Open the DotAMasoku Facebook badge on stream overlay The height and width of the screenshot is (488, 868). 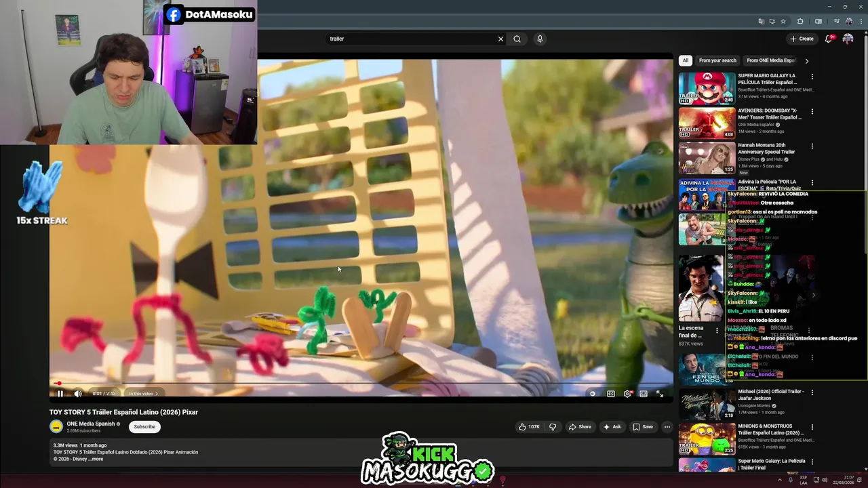click(x=210, y=14)
